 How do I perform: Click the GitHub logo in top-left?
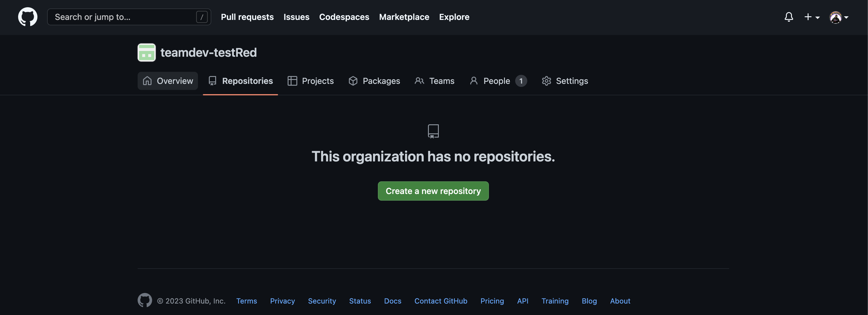point(27,17)
